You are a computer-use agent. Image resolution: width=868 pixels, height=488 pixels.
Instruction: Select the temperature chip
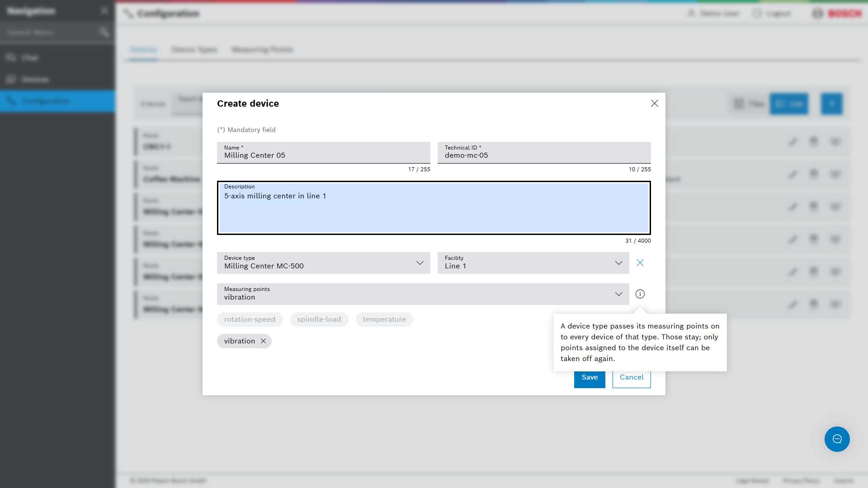point(384,319)
